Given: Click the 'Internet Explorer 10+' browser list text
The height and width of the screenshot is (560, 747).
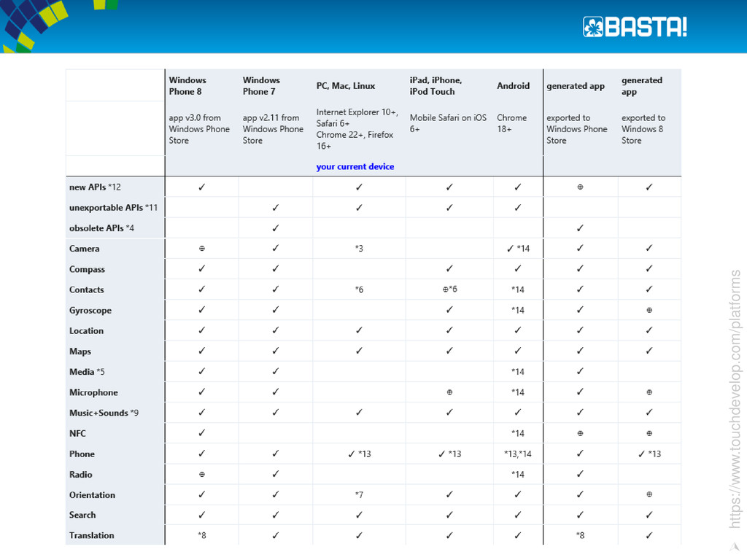Looking at the screenshot, I should click(357, 129).
